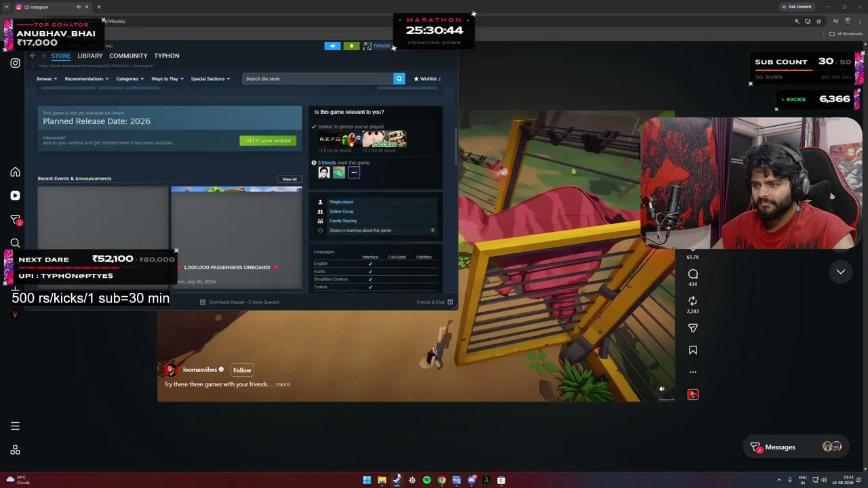Mute the reel audio

click(x=662, y=389)
